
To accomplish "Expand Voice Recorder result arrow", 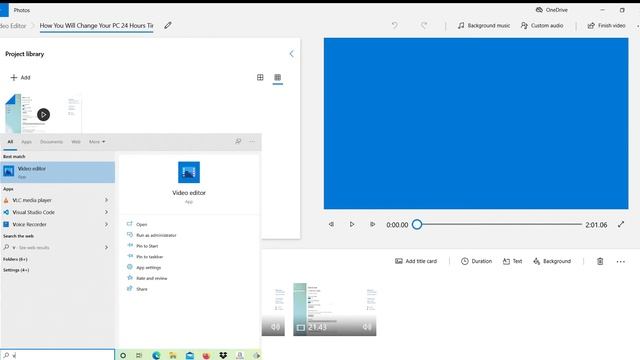I will pyautogui.click(x=106, y=224).
